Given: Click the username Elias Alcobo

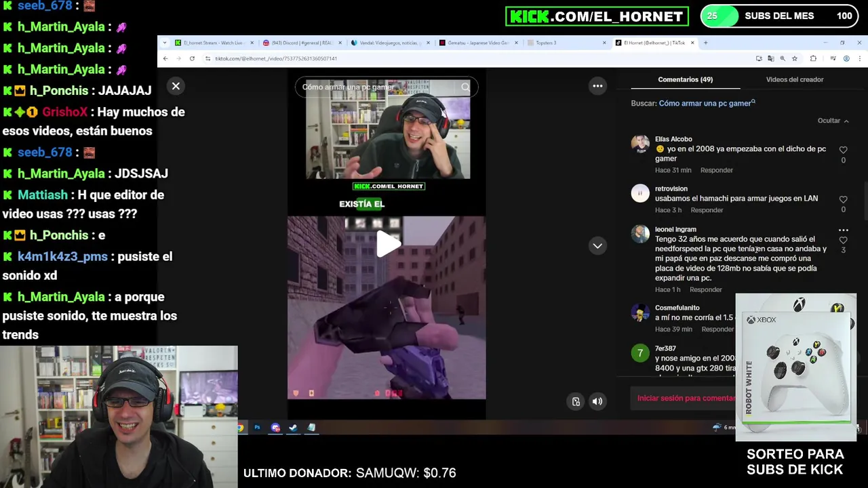Looking at the screenshot, I should (673, 139).
